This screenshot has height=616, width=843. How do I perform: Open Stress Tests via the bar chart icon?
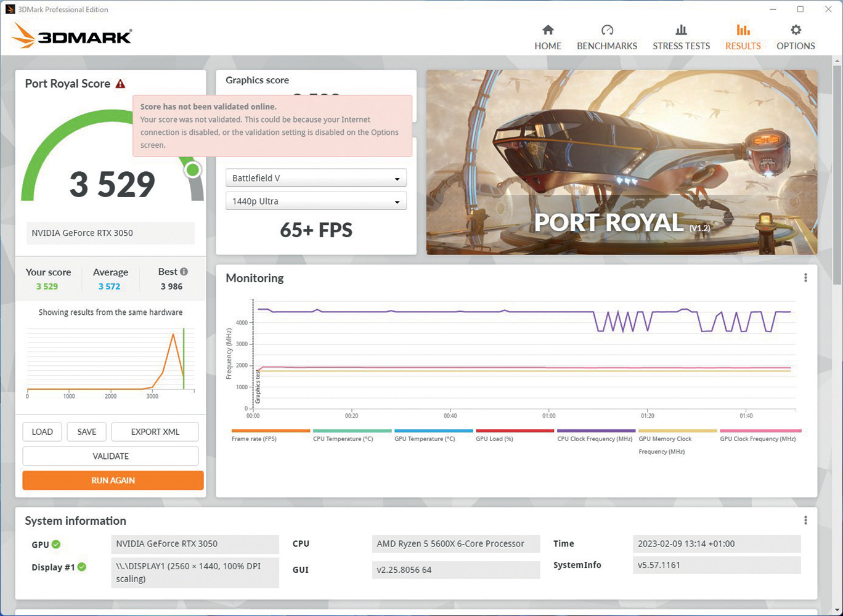point(681,30)
